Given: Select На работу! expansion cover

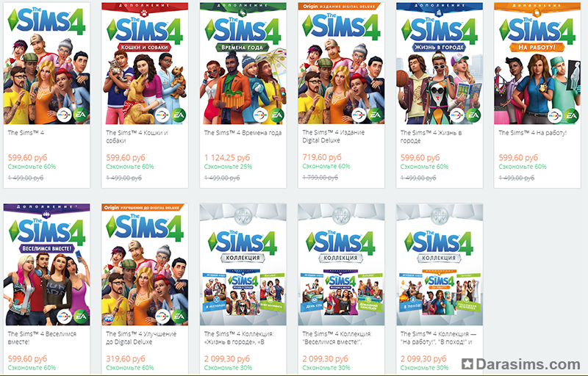Looking at the screenshot, I should pos(537,63).
